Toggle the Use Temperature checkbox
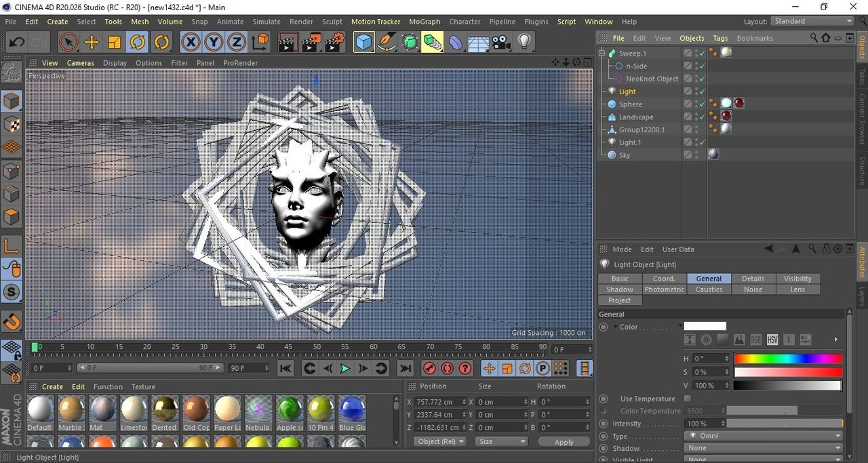This screenshot has width=868, height=463. (x=688, y=399)
